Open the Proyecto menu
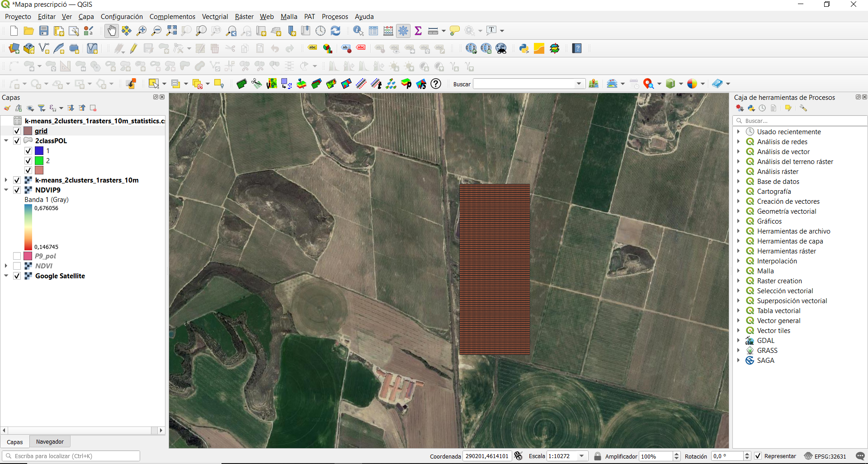Screen dimensions: 868x464 (18, 17)
